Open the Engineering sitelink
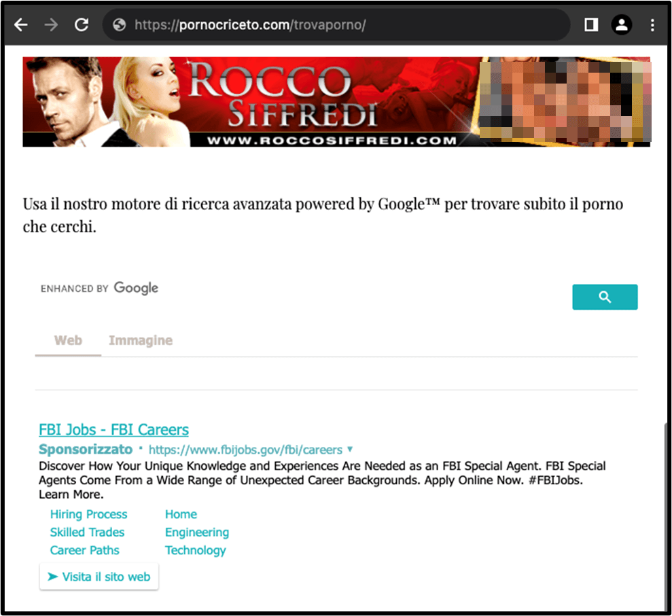Screen dimensions: 672x616 click(197, 532)
